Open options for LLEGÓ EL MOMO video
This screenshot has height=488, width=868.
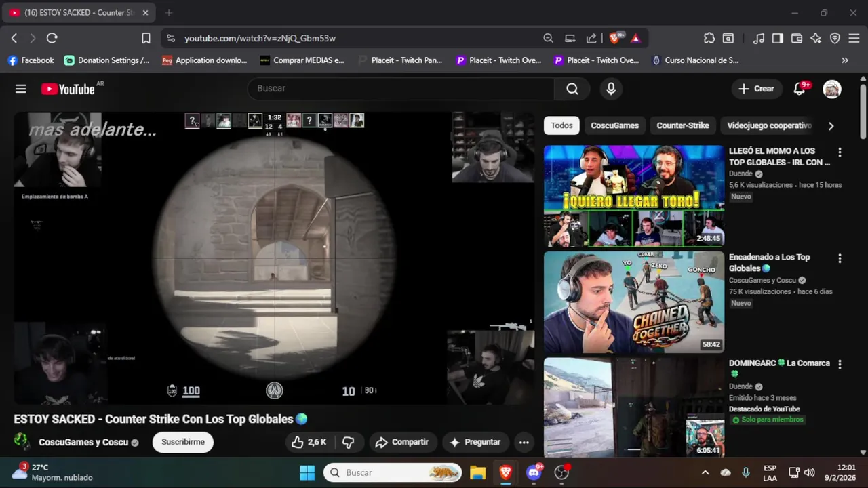tap(840, 152)
